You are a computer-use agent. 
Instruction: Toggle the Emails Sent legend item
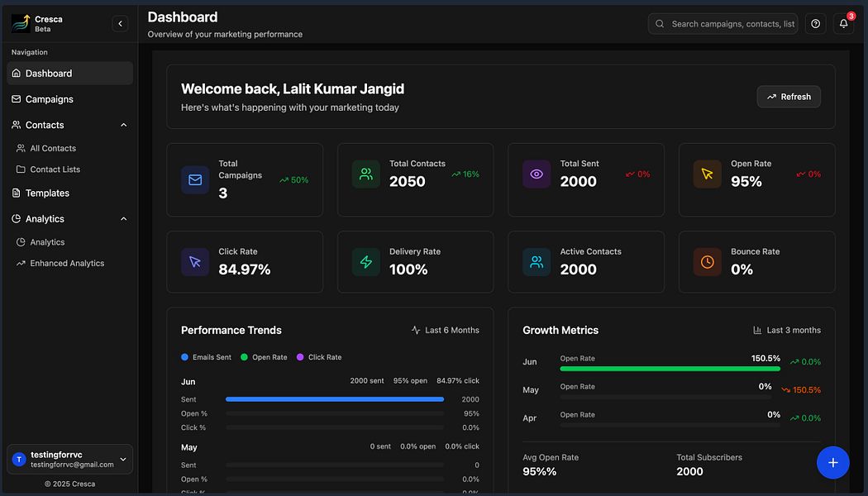pyautogui.click(x=206, y=357)
